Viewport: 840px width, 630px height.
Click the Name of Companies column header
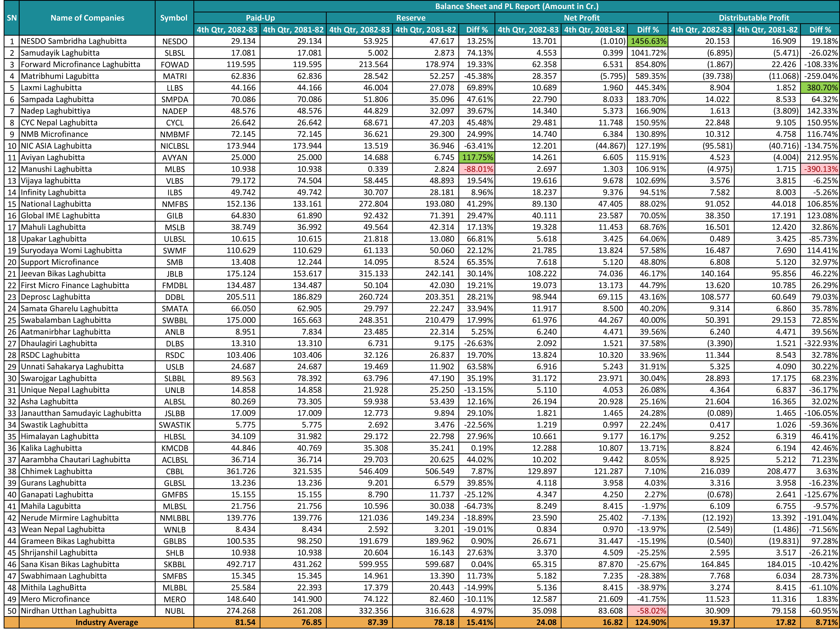click(x=87, y=18)
